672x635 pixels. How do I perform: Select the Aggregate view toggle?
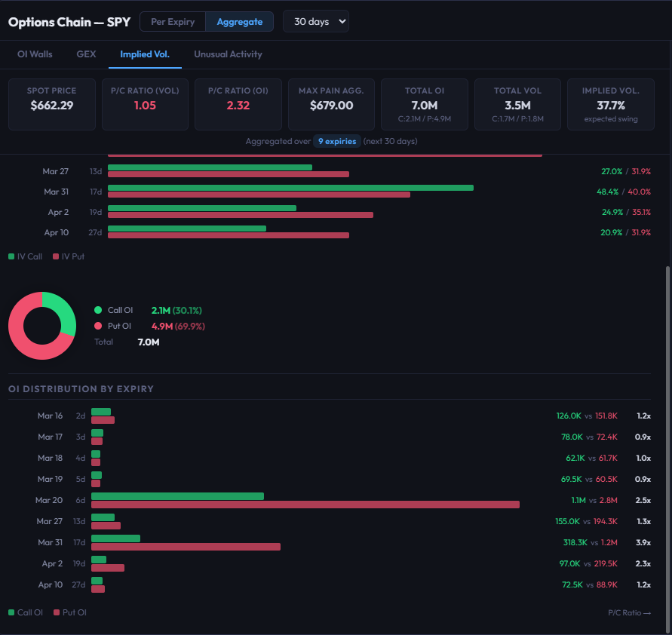click(x=240, y=22)
